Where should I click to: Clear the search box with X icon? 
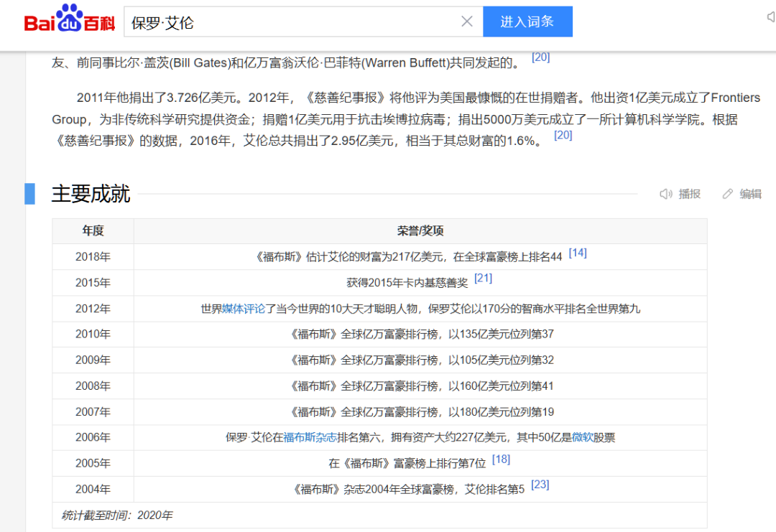(x=467, y=22)
